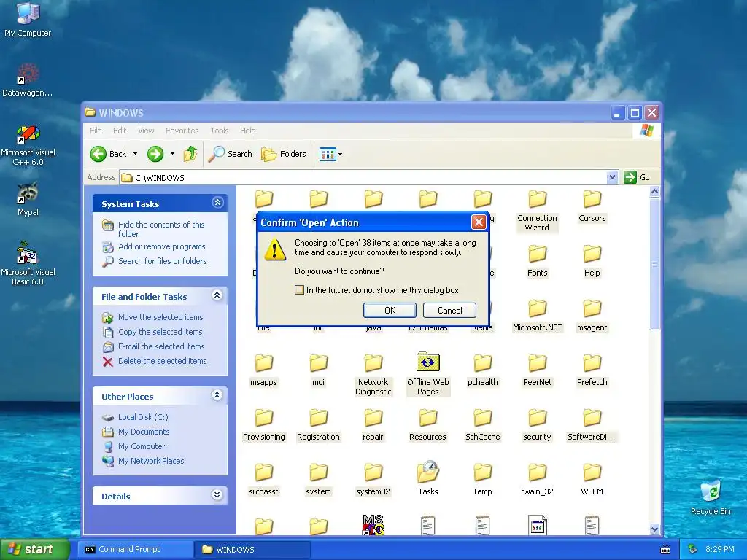Expand the Details panel

tap(217, 495)
